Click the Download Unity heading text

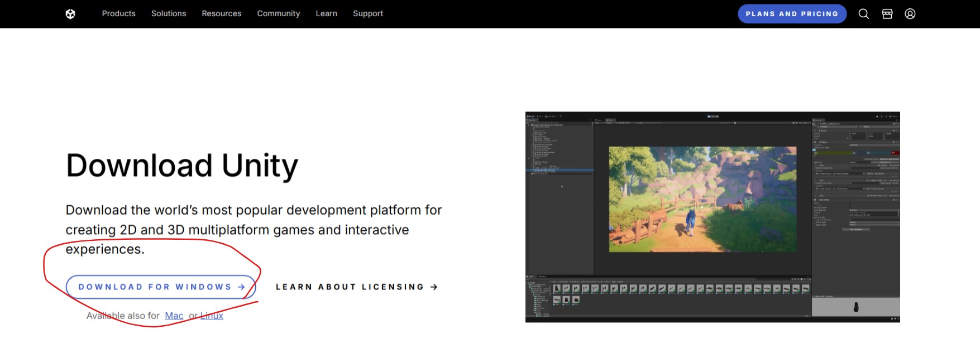pyautogui.click(x=182, y=166)
